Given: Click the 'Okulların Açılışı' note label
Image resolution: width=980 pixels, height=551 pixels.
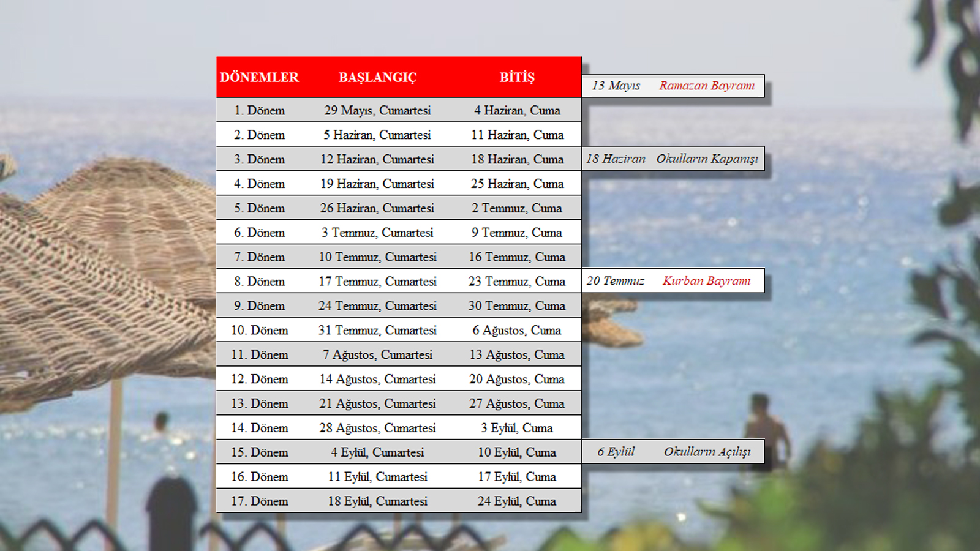Looking at the screenshot, I should pos(707,452).
